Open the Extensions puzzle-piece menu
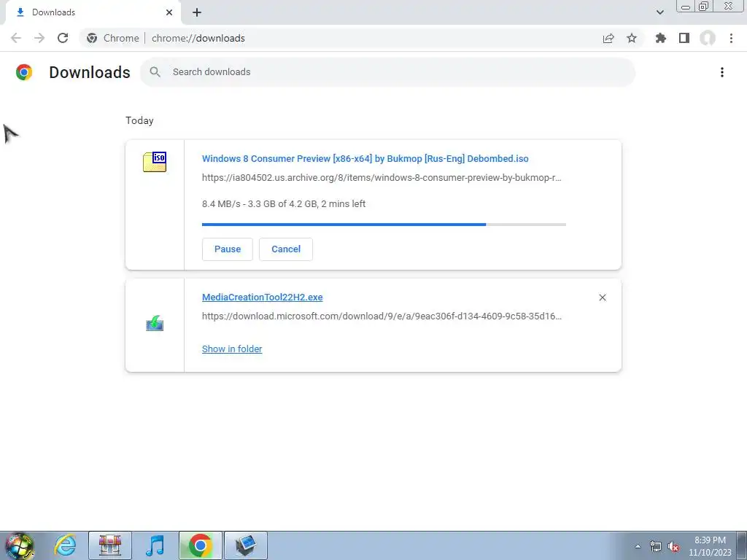 tap(660, 38)
